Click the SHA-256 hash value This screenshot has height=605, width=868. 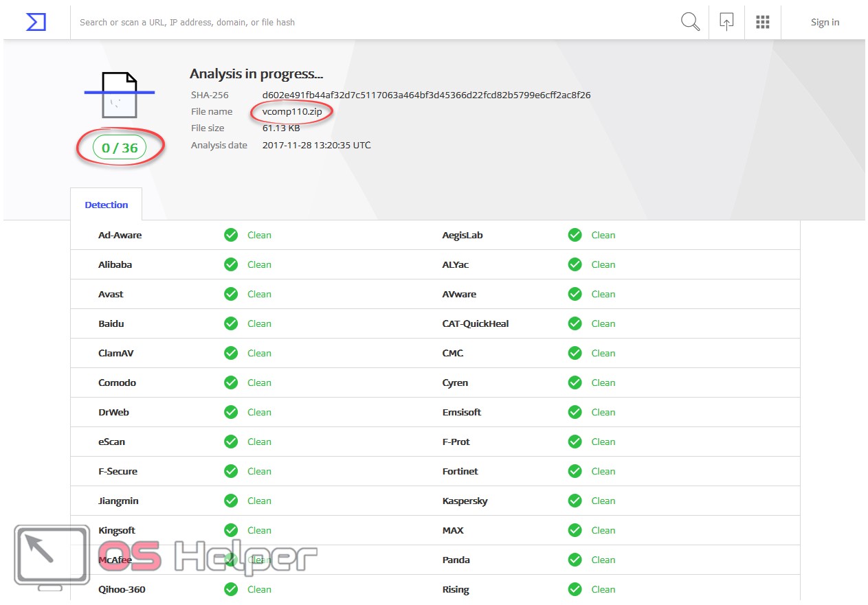426,95
